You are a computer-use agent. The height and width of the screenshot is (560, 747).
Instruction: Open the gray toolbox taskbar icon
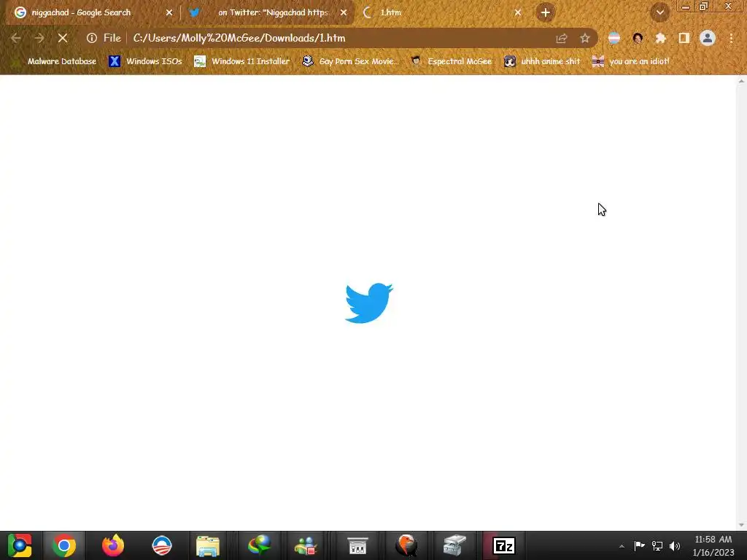454,545
